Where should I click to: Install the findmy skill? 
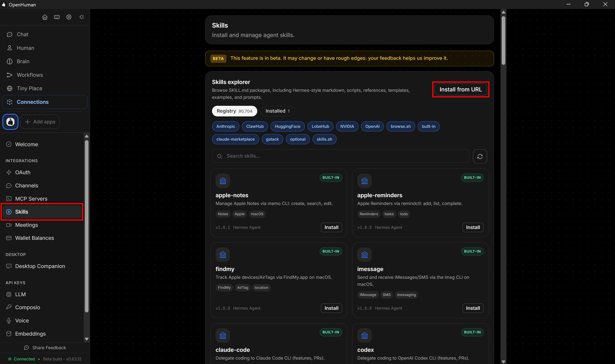point(332,308)
